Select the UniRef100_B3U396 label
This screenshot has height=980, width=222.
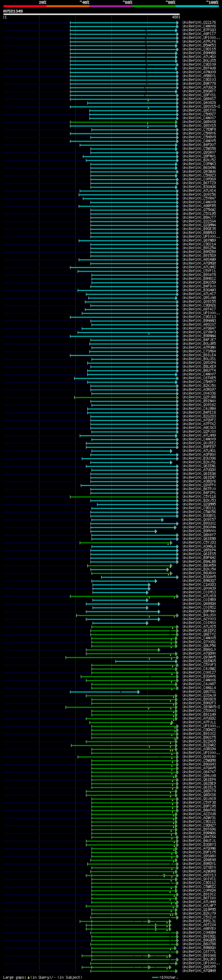click(x=199, y=459)
